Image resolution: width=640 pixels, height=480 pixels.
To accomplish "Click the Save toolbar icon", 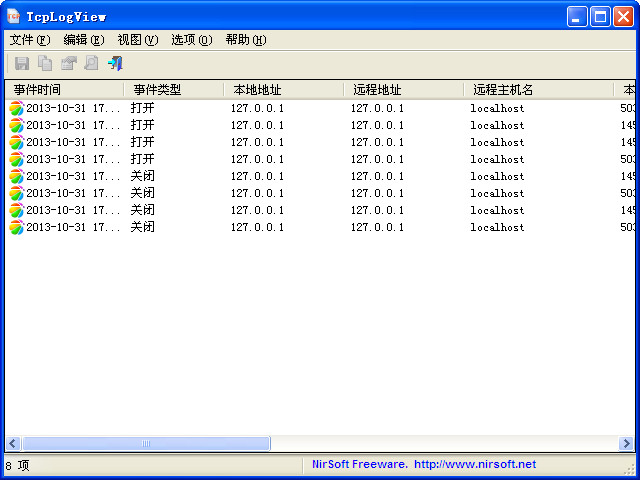I will coord(22,64).
